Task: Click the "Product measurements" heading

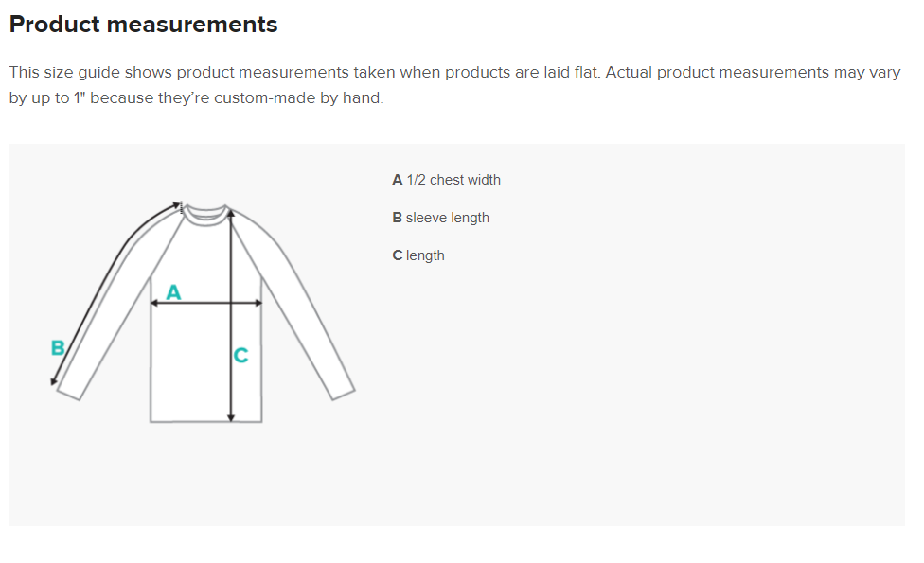Action: point(144,25)
